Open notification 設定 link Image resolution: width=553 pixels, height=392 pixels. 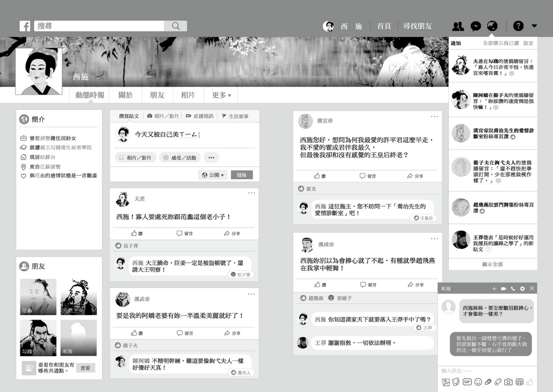pos(528,43)
